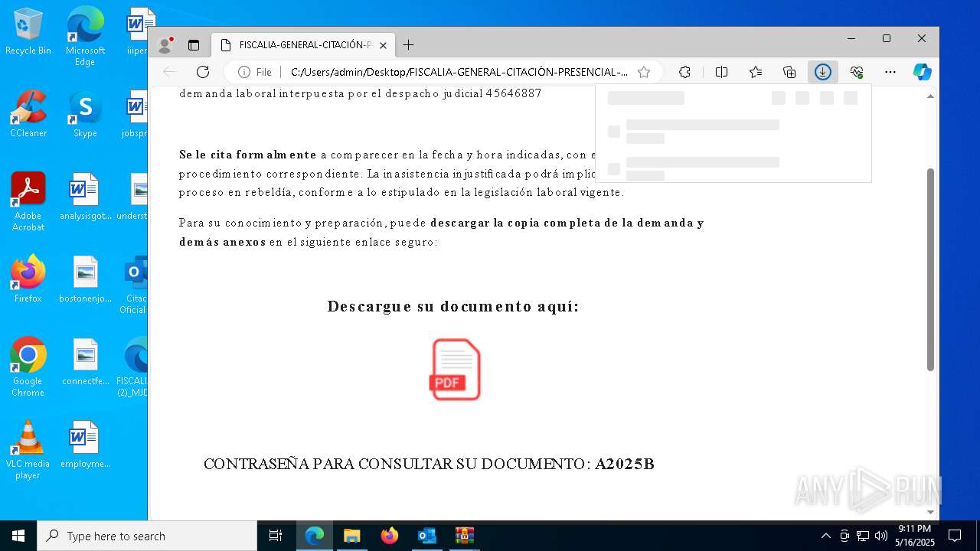
Task: Click Outlook icon in taskbar
Action: coord(426,536)
